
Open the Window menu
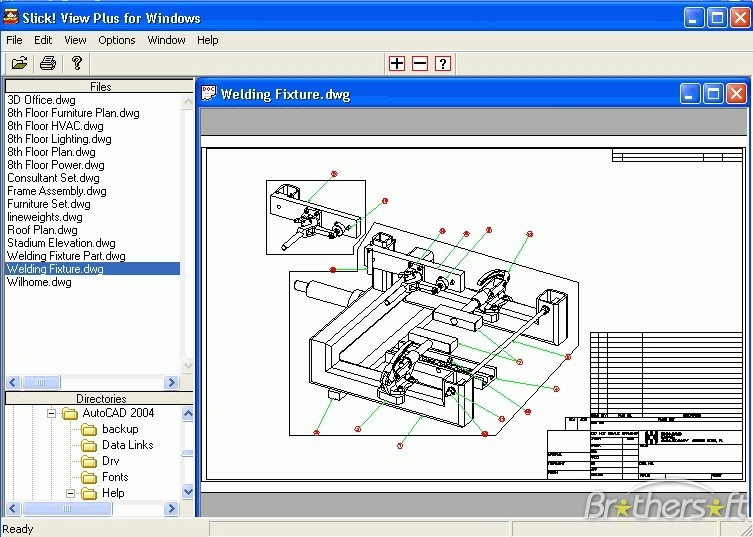166,40
